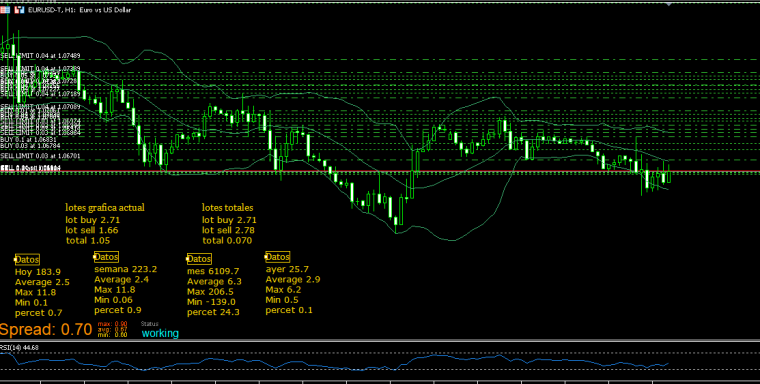760x384 pixels.
Task: Click the SELL LIMIT 0.04 at 1.07189 order label
Action: (40, 93)
